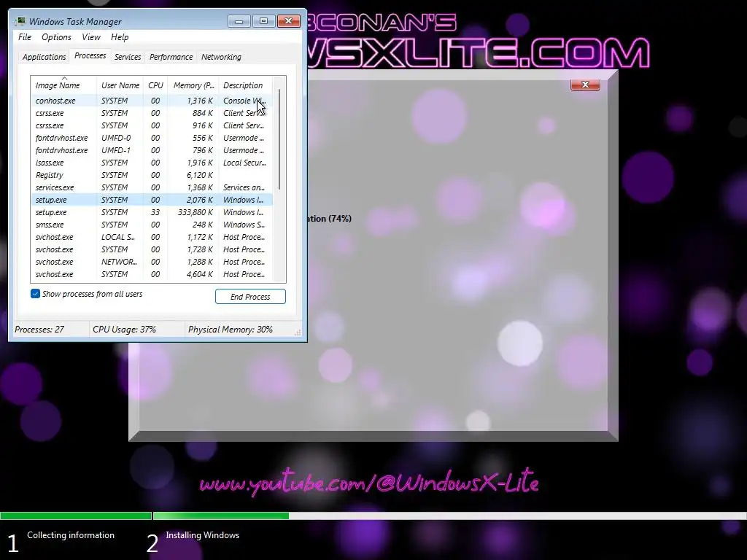Click the Collecting information progress bar
The width and height of the screenshot is (747, 560).
tap(76, 516)
